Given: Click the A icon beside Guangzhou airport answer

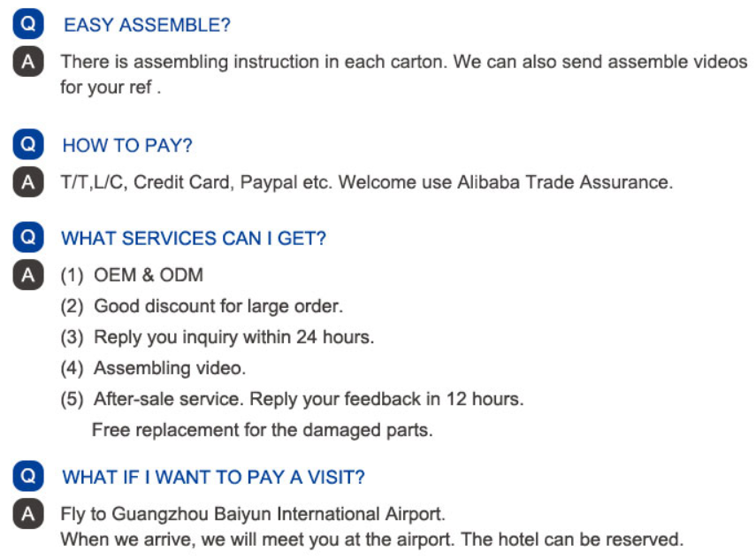Looking at the screenshot, I should click(x=28, y=514).
